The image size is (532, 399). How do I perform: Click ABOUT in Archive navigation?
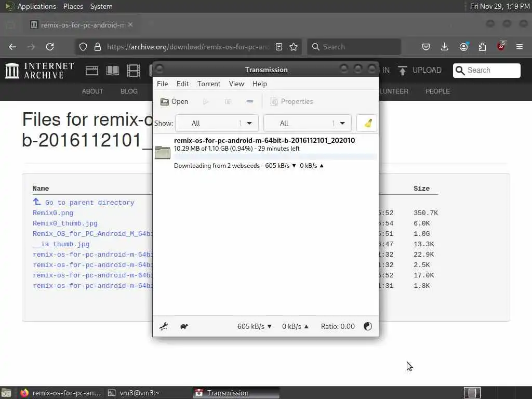tap(92, 91)
